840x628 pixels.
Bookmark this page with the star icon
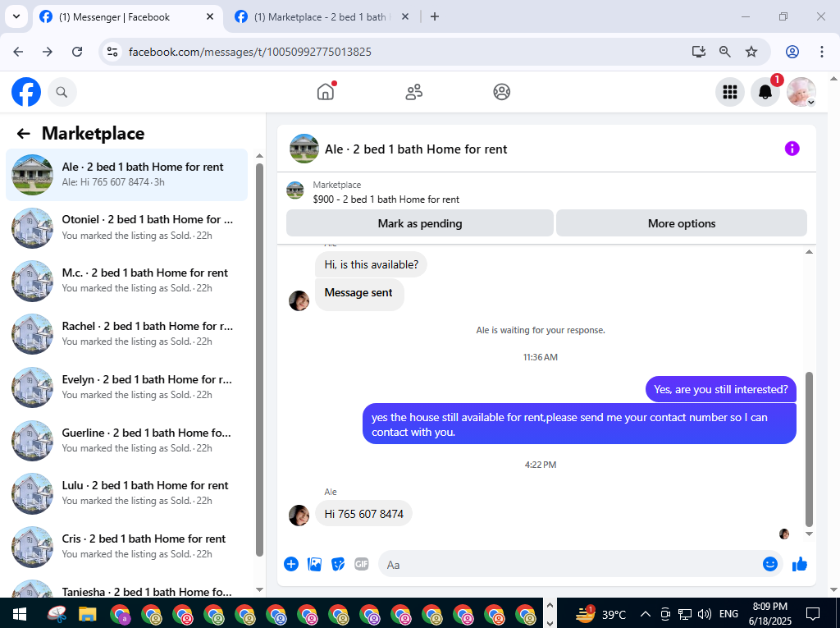[751, 52]
